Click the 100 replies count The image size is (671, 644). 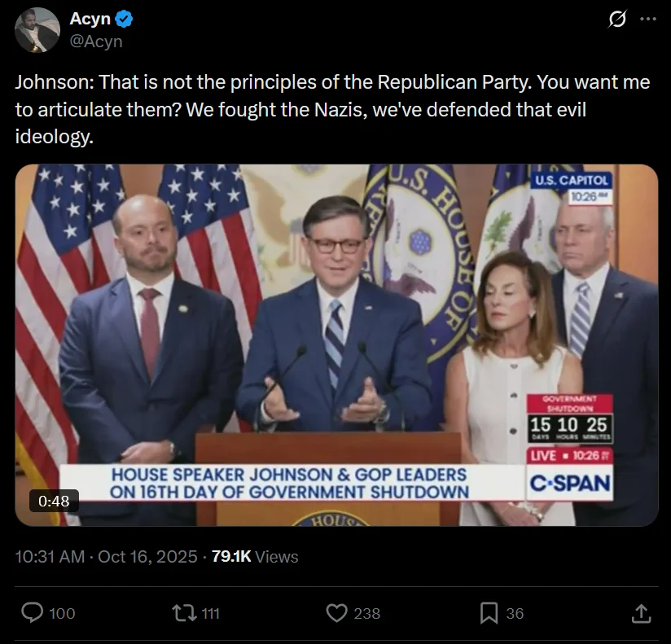tap(62, 613)
